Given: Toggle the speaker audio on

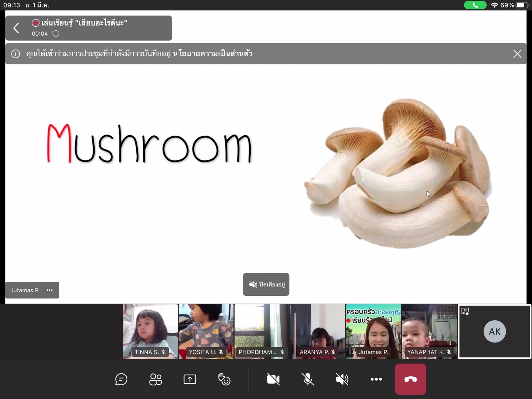Looking at the screenshot, I should pyautogui.click(x=342, y=379).
